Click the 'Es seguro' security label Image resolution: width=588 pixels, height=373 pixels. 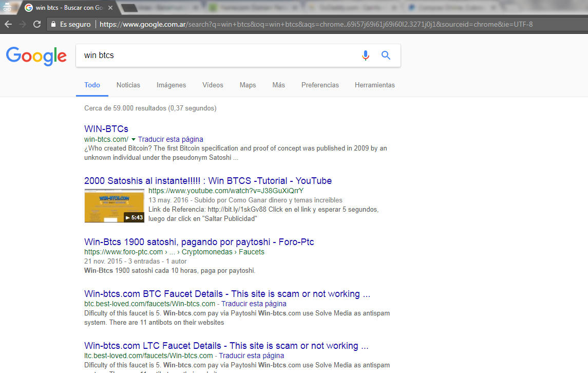(x=75, y=24)
